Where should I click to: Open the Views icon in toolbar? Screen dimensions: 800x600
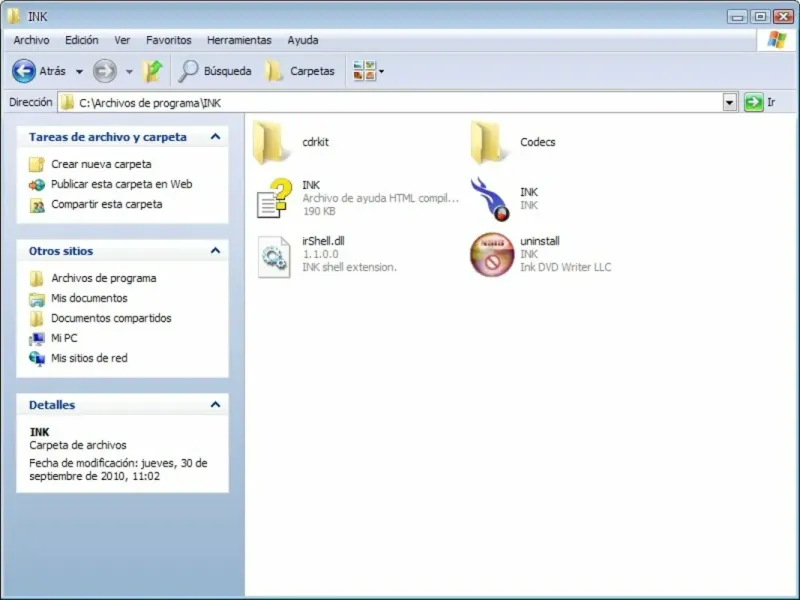coord(364,71)
